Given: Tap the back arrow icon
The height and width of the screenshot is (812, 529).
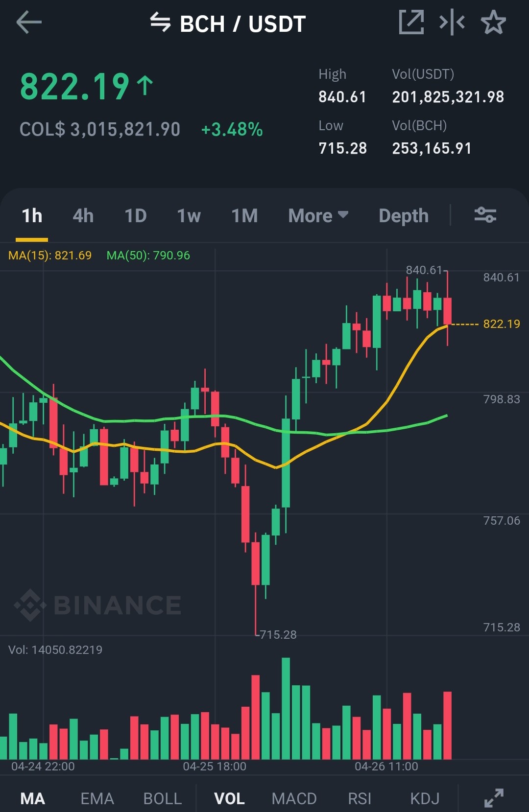Looking at the screenshot, I should pyautogui.click(x=29, y=23).
